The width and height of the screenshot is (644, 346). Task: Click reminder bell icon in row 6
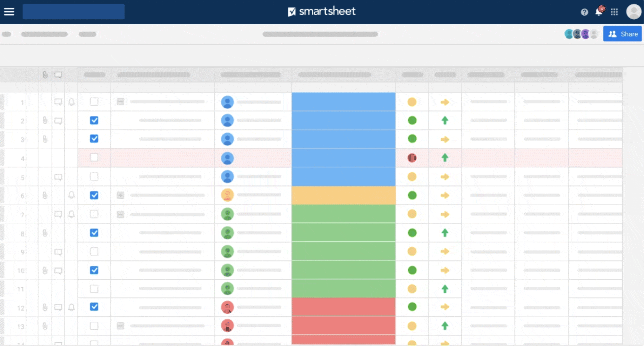[72, 195]
